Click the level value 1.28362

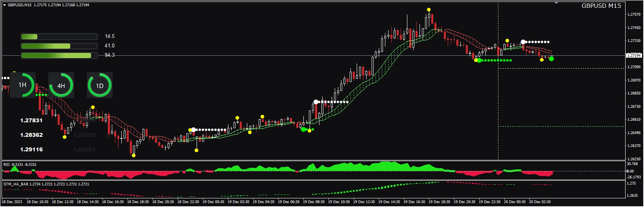point(31,135)
